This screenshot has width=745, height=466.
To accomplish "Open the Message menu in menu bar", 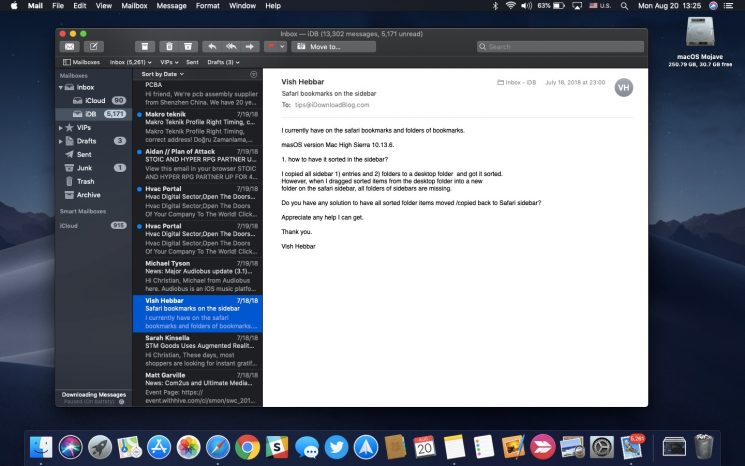I will pos(172,6).
